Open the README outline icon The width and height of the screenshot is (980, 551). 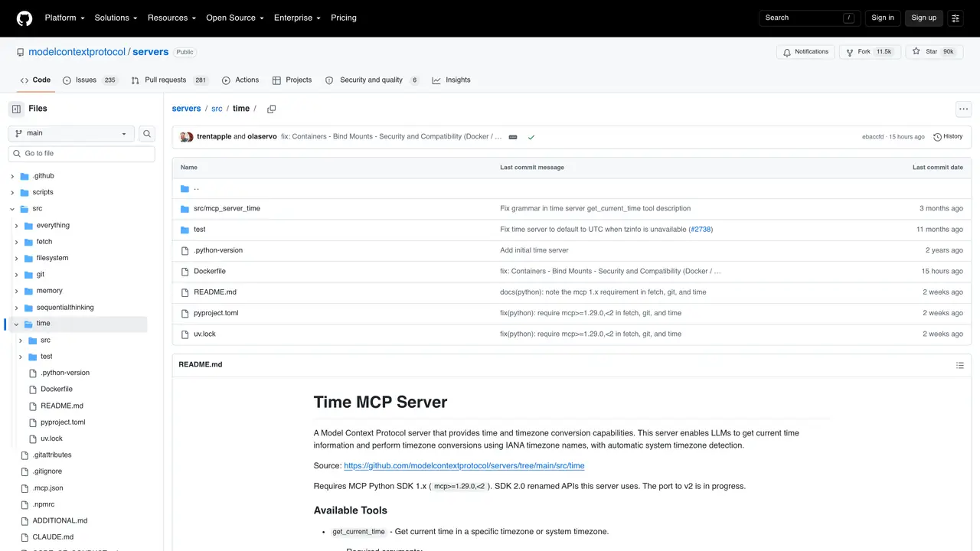click(960, 365)
